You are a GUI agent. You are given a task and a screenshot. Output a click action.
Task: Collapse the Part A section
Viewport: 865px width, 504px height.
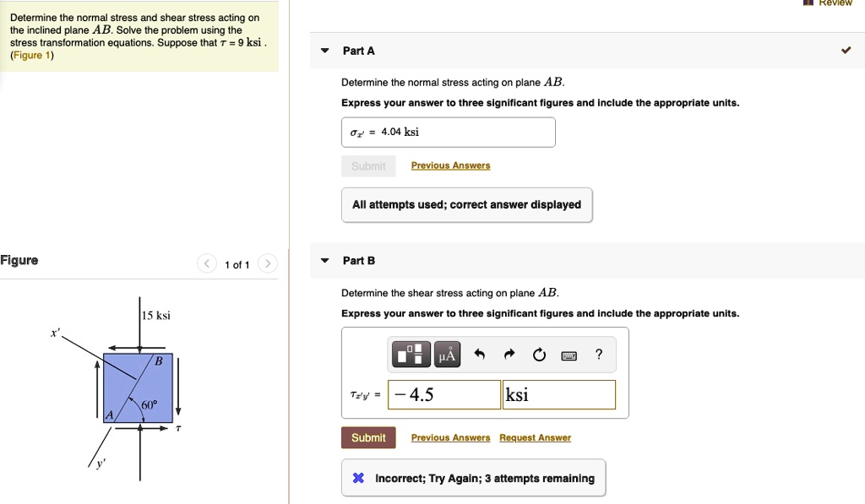pyautogui.click(x=324, y=50)
